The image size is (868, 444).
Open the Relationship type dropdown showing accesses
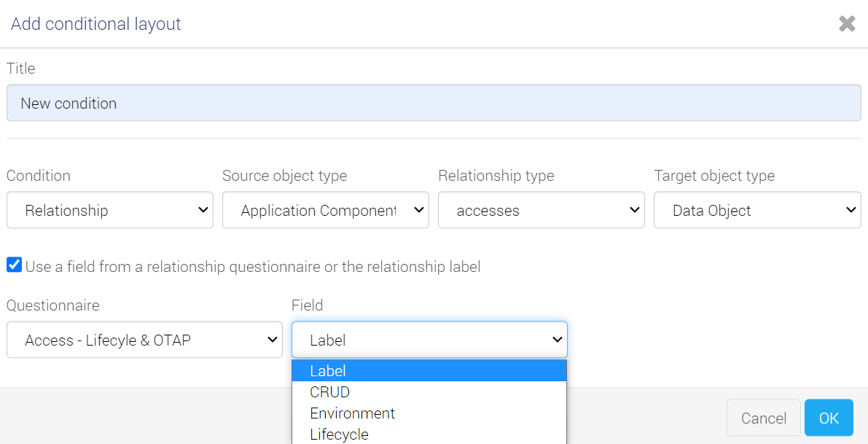coord(541,211)
